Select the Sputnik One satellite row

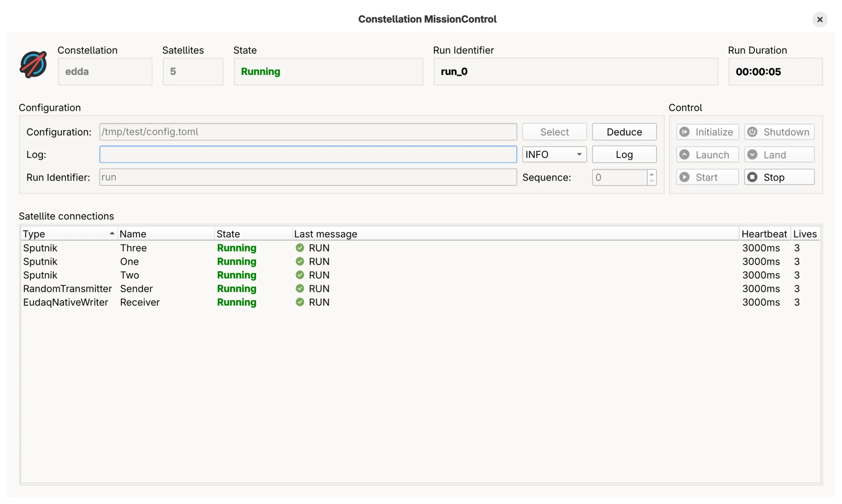420,261
